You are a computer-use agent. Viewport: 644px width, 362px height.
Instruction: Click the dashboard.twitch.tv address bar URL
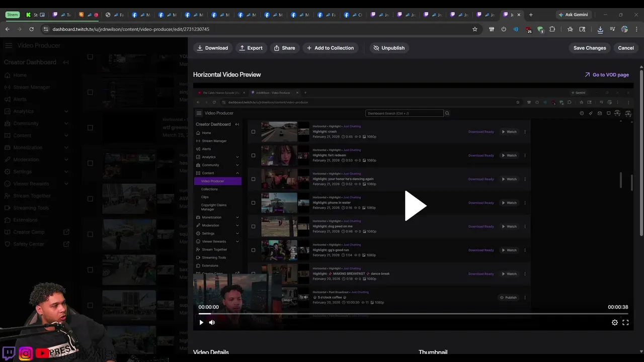131,29
